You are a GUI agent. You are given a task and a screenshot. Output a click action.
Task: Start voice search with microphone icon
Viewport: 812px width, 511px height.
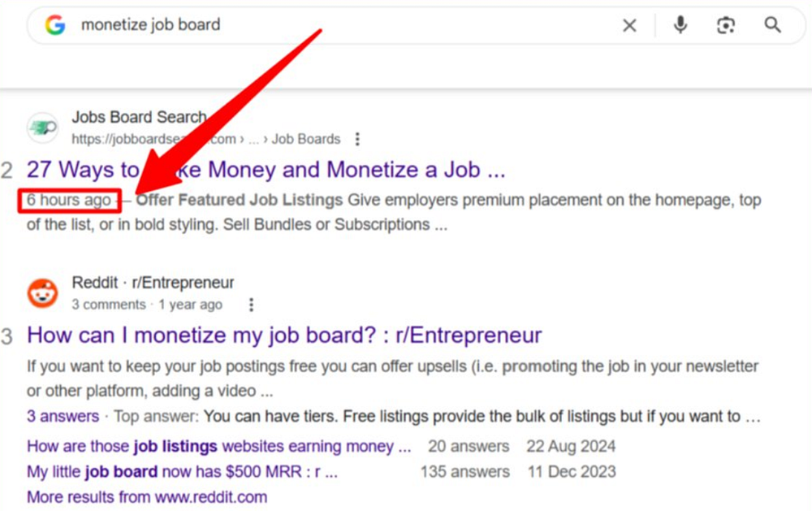[680, 25]
